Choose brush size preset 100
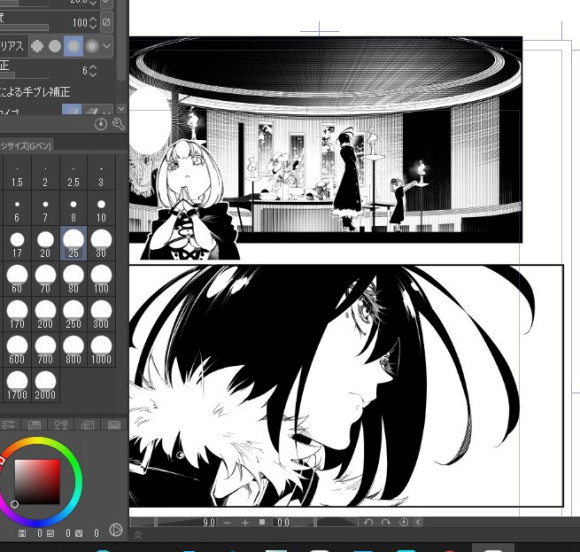The image size is (580, 552). (x=101, y=279)
